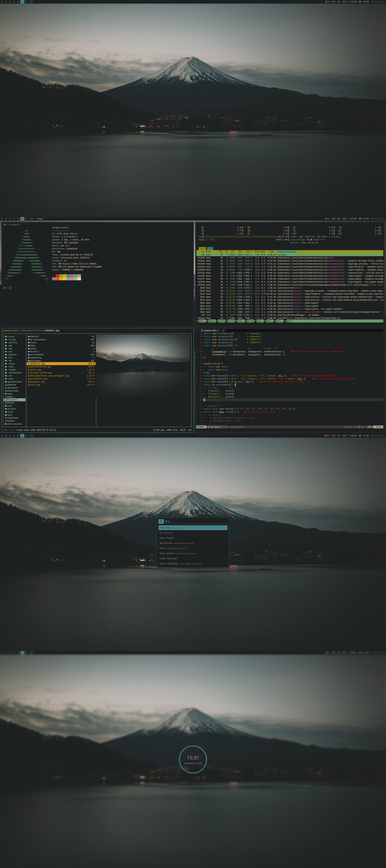The width and height of the screenshot is (386, 868).
Task: Click the Linux penguin icon in nvim statusline
Action: [x=354, y=427]
